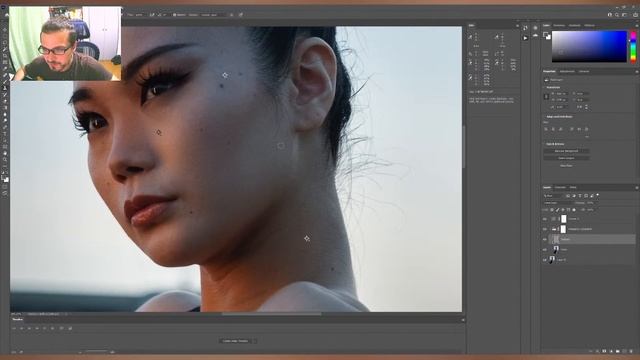640x360 pixels.
Task: Select the Object Selection tool
Action: tap(5, 49)
